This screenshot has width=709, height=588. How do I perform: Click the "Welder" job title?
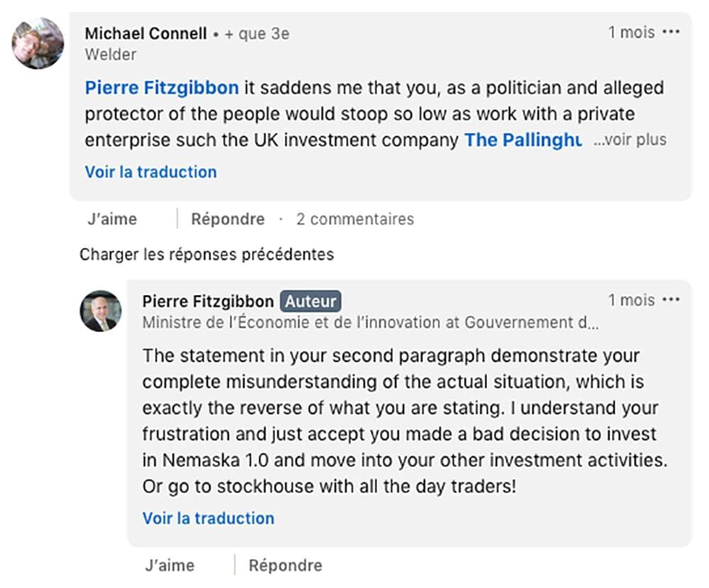point(111,54)
